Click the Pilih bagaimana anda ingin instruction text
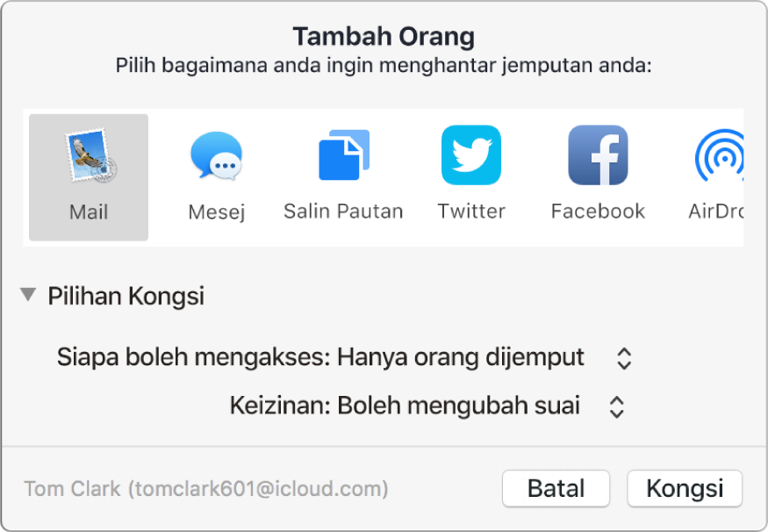 click(384, 65)
